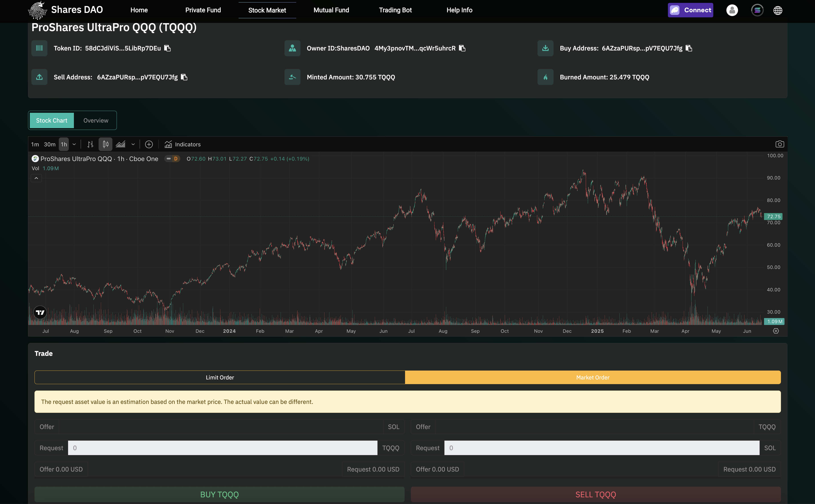This screenshot has width=815, height=504.
Task: Open the Private Fund page
Action: (x=203, y=10)
